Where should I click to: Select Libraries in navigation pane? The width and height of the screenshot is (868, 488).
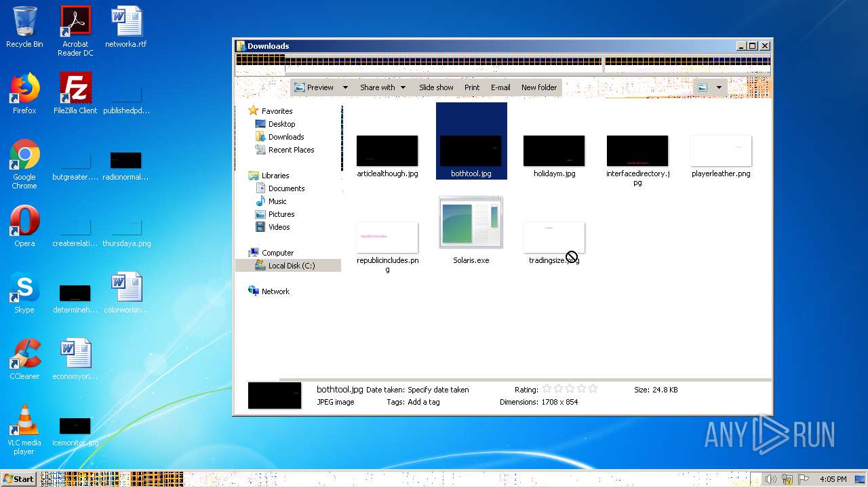pyautogui.click(x=275, y=176)
